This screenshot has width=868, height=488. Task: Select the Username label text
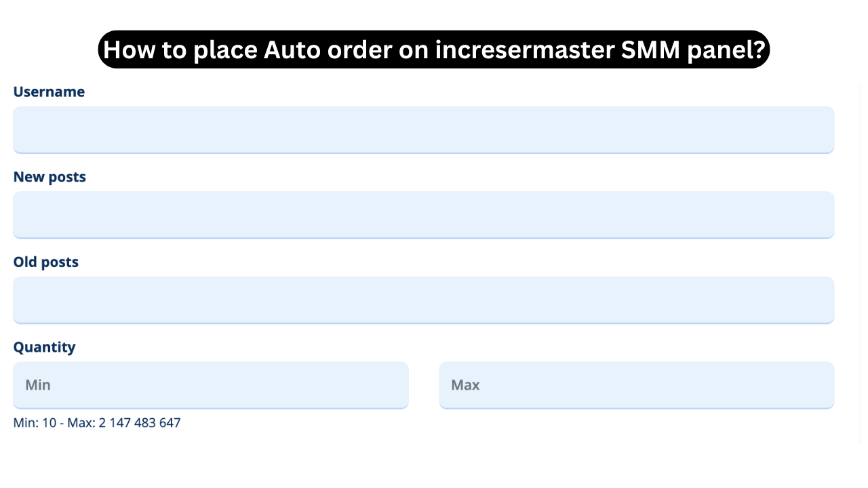pyautogui.click(x=49, y=91)
